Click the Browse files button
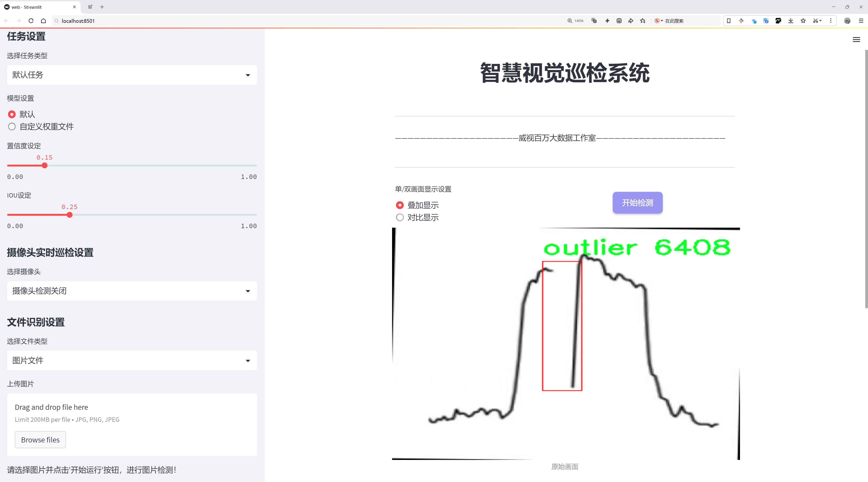Viewport: 868px width, 482px height. [x=40, y=440]
